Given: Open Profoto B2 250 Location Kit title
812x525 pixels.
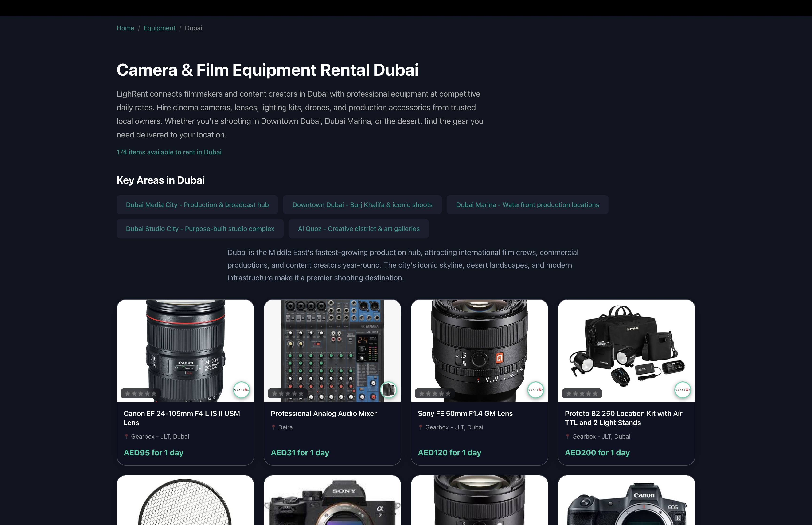Looking at the screenshot, I should pos(624,418).
